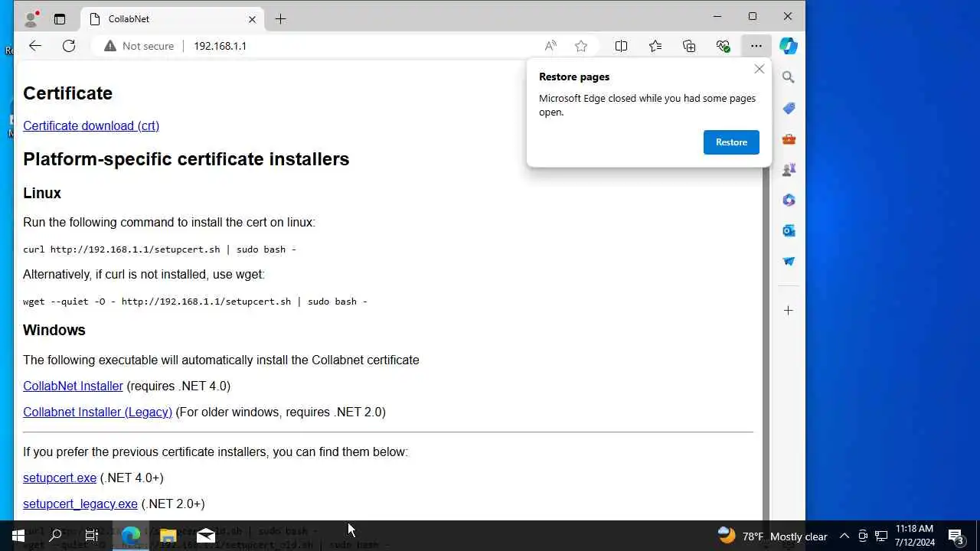
Task: Download setupcert_legacy.exe link
Action: (80, 504)
